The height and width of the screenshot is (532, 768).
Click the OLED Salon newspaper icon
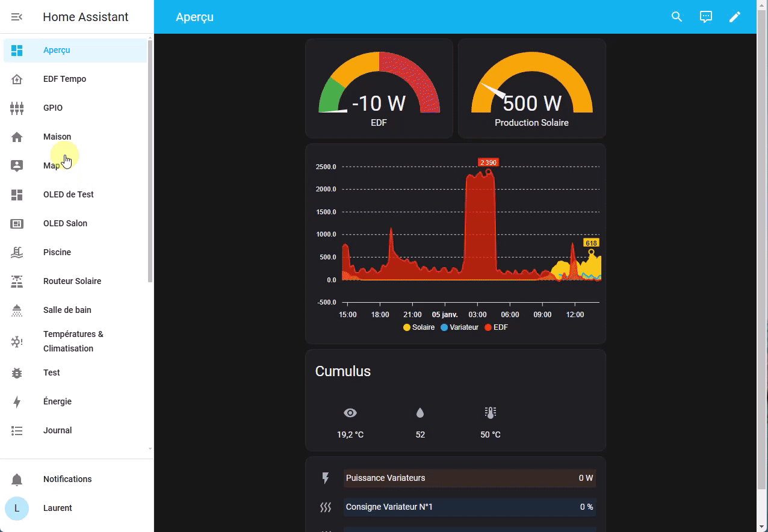click(x=17, y=224)
